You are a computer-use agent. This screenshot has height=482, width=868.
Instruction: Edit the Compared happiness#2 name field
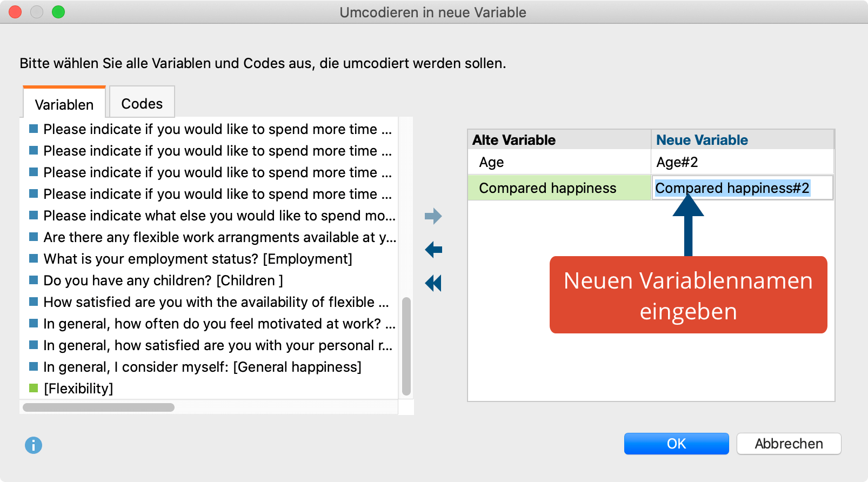pos(743,188)
